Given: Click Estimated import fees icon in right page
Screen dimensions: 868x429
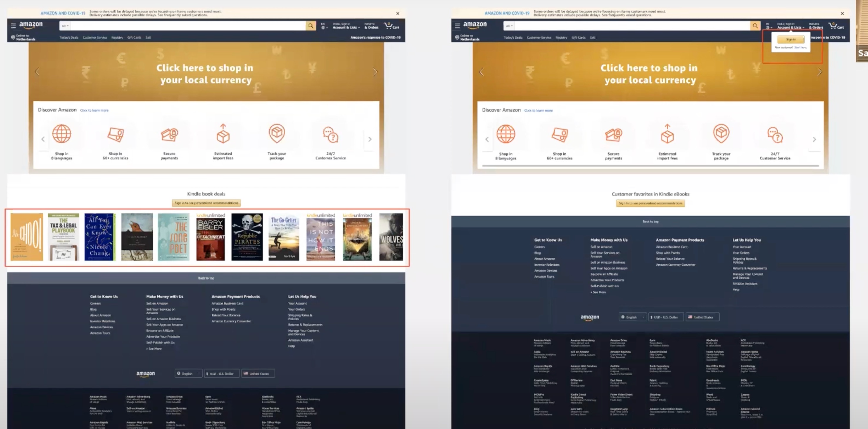Looking at the screenshot, I should [667, 135].
